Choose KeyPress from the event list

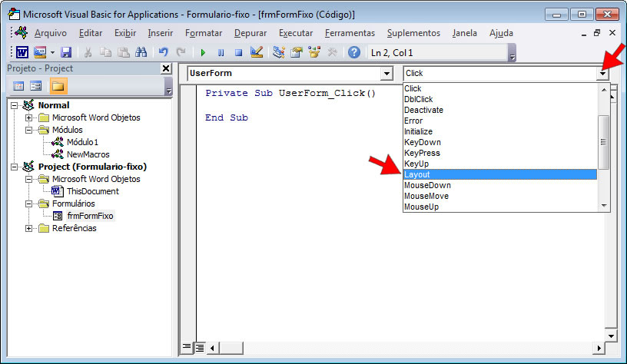[500, 154]
